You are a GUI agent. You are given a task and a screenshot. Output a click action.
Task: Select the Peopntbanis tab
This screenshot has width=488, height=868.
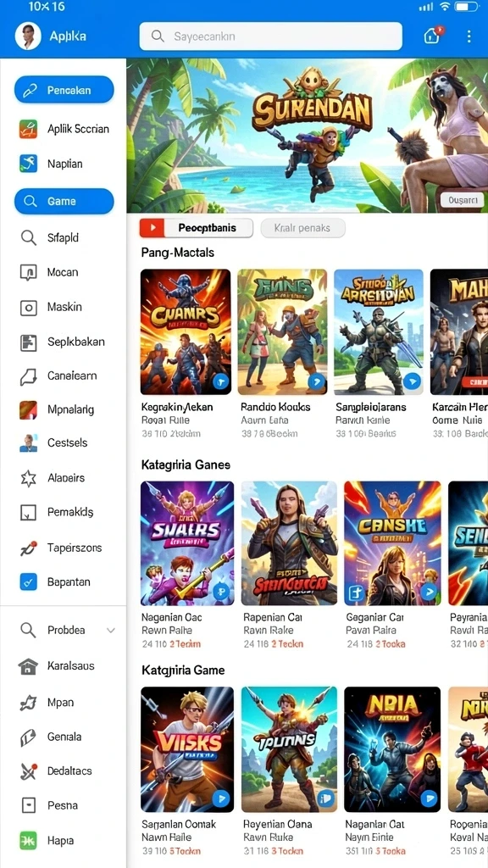point(197,227)
